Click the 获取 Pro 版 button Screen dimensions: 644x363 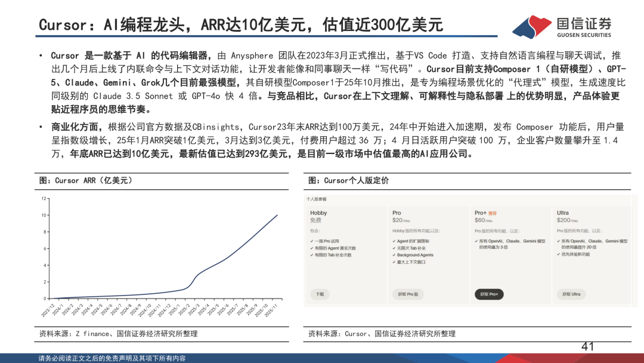coord(408,294)
